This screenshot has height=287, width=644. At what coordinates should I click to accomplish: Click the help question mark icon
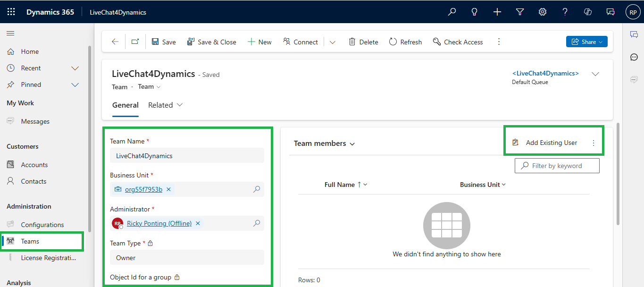coord(565,12)
